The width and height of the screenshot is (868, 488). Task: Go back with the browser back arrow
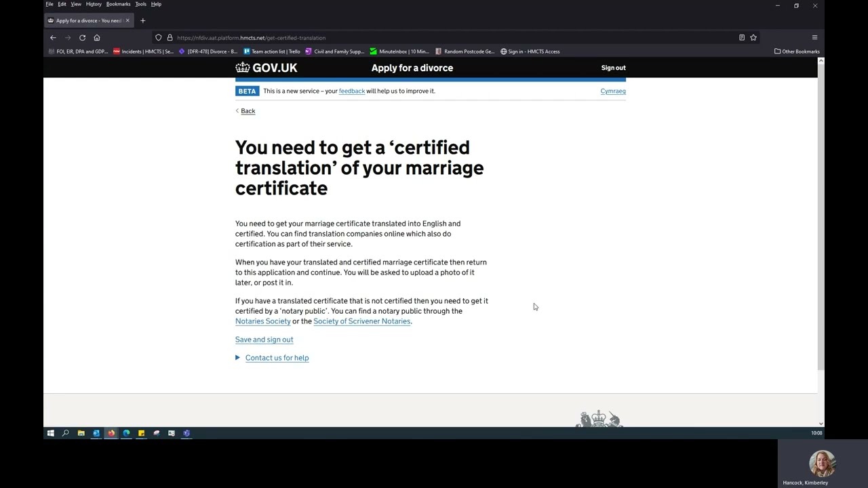click(x=53, y=38)
